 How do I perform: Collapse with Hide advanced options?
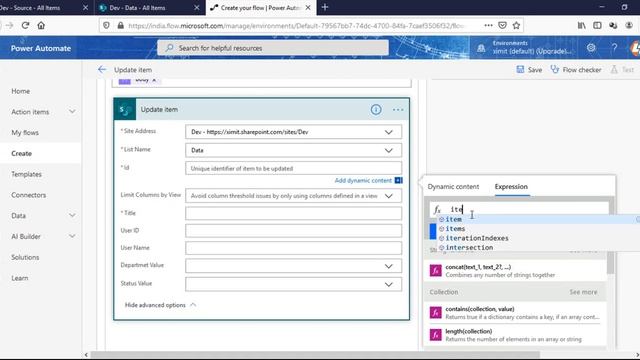[160, 305]
